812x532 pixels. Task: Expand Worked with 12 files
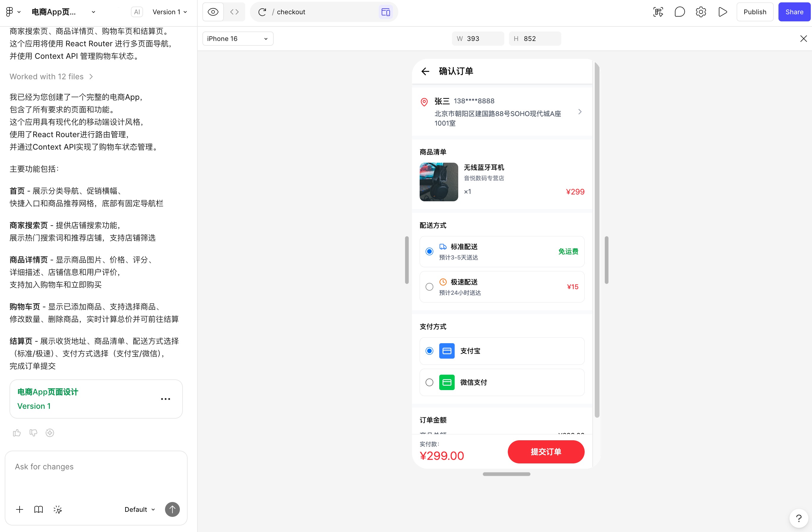click(x=51, y=76)
